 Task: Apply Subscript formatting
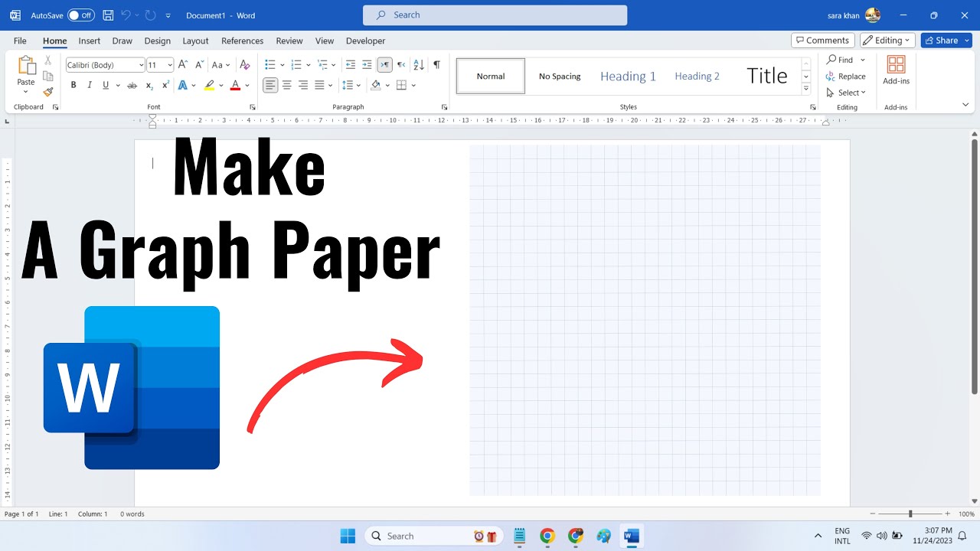[149, 85]
